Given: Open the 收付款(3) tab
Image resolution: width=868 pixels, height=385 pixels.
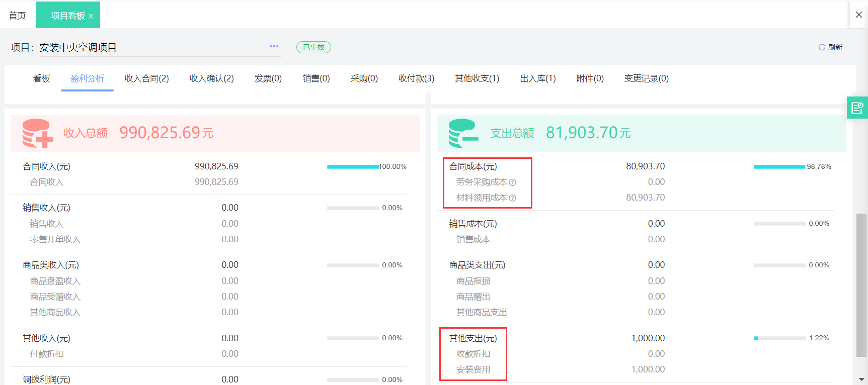Looking at the screenshot, I should (x=416, y=78).
